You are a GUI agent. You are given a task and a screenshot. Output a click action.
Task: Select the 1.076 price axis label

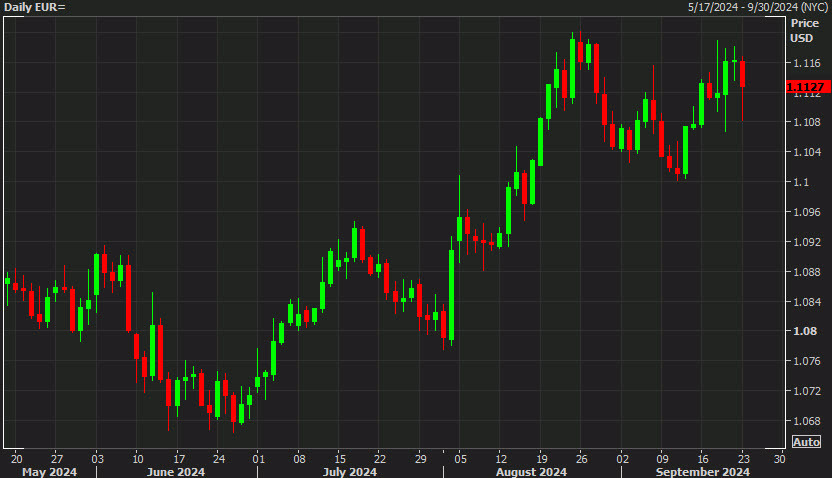click(807, 361)
